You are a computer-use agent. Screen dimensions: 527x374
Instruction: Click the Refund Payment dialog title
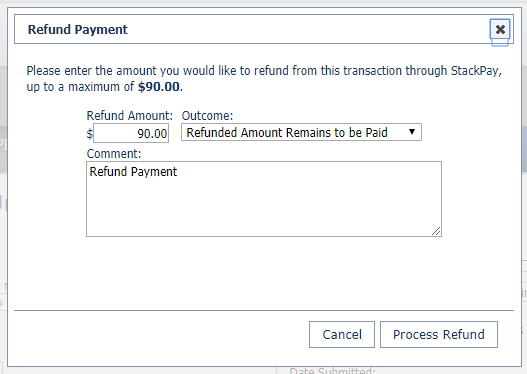pos(78,30)
